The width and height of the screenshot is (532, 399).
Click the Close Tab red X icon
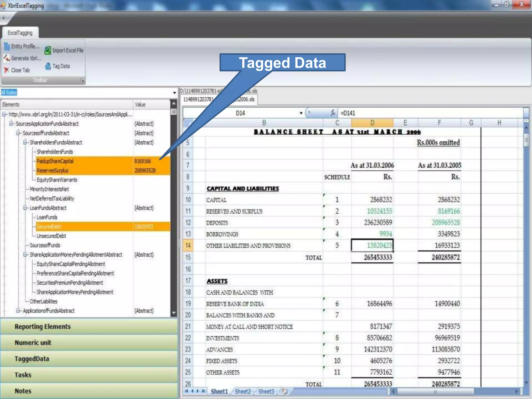6,70
